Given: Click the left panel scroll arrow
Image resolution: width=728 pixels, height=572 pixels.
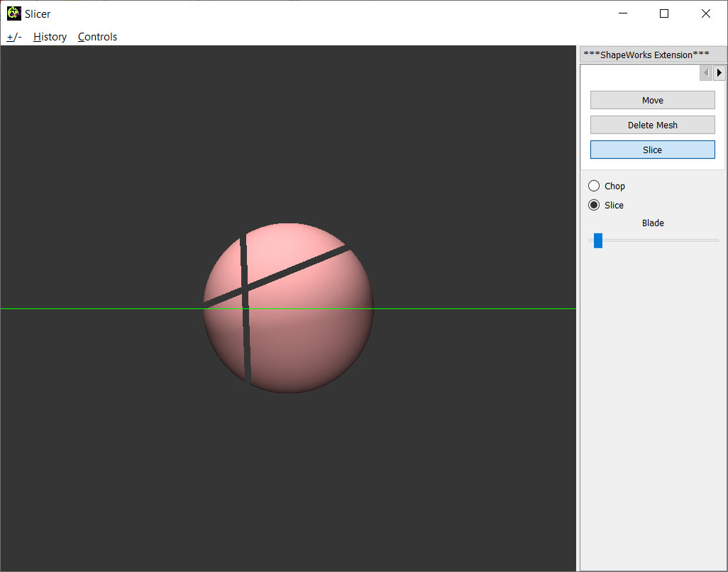Looking at the screenshot, I should pyautogui.click(x=705, y=72).
